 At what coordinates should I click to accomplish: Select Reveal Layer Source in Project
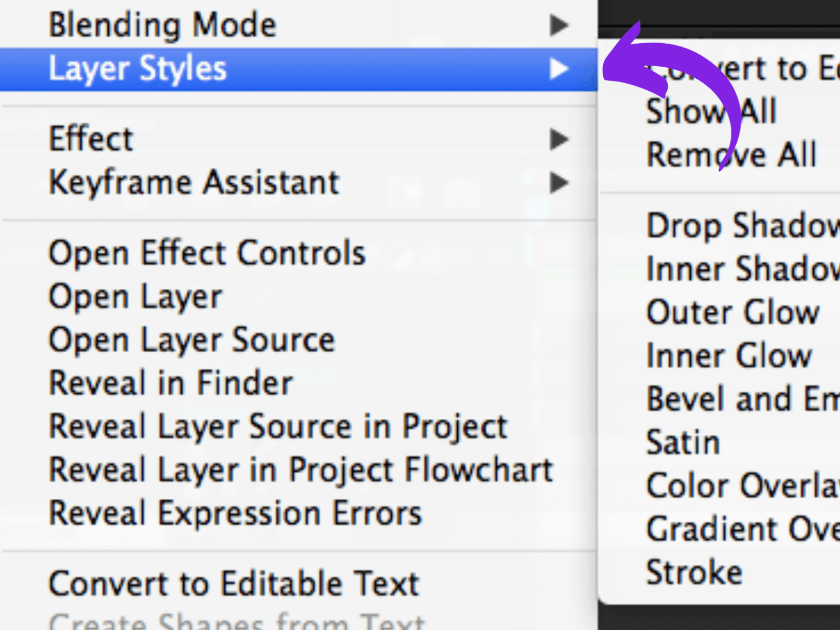(x=277, y=426)
